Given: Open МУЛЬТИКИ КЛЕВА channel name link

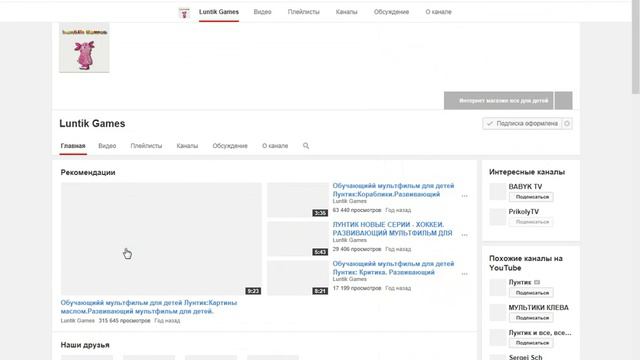Looking at the screenshot, I should coord(538,307).
